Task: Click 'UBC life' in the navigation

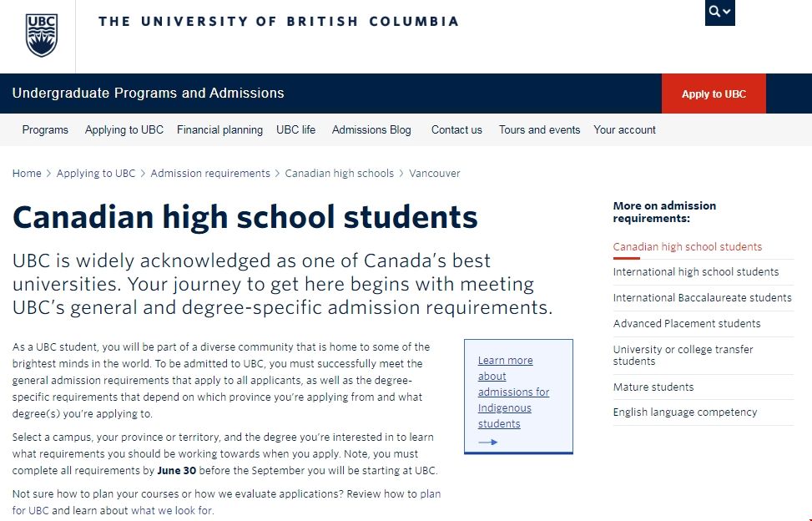Action: coord(295,129)
